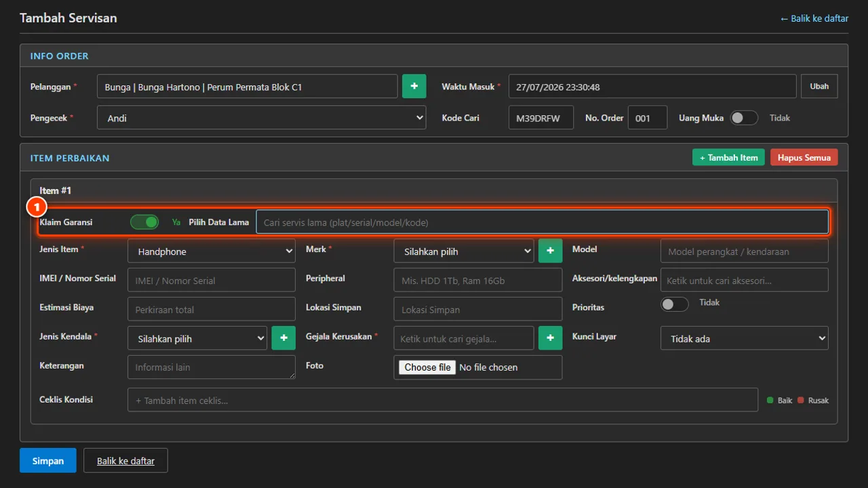Viewport: 868px width, 488px height.
Task: Focus the Cari servis lama search field
Action: (542, 222)
